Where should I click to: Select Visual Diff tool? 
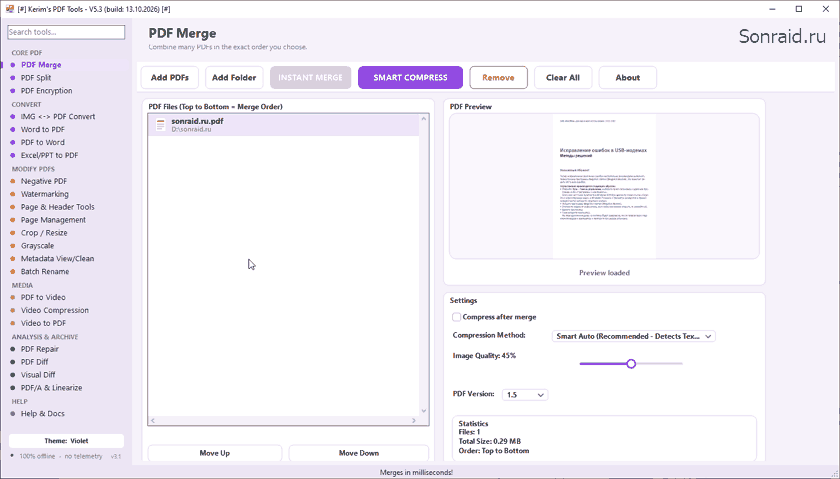pyautogui.click(x=38, y=375)
